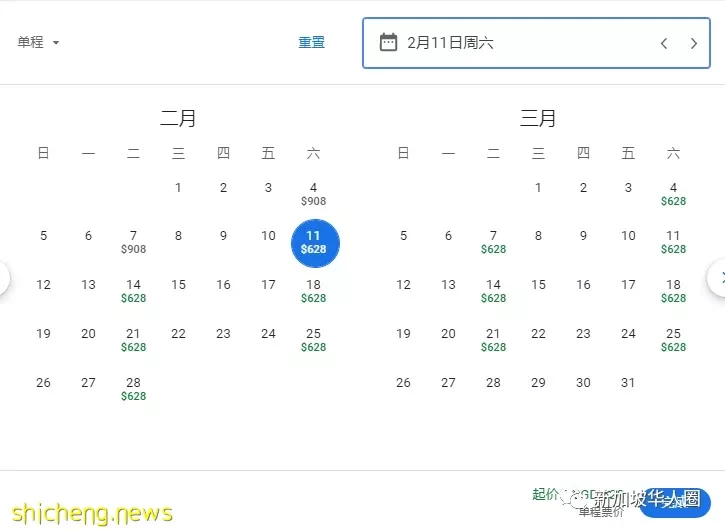Select February 12 in 二月 calendar
Screen dimensions: 725x531
pyautogui.click(x=43, y=285)
